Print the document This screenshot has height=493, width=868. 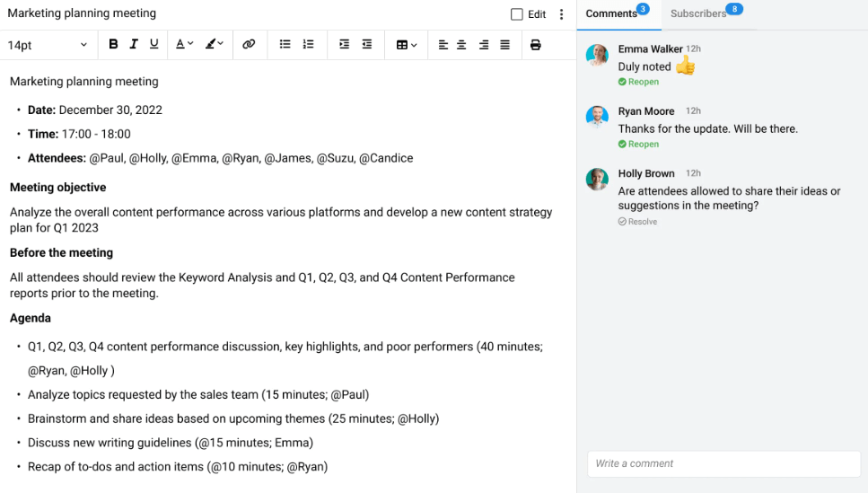(535, 45)
